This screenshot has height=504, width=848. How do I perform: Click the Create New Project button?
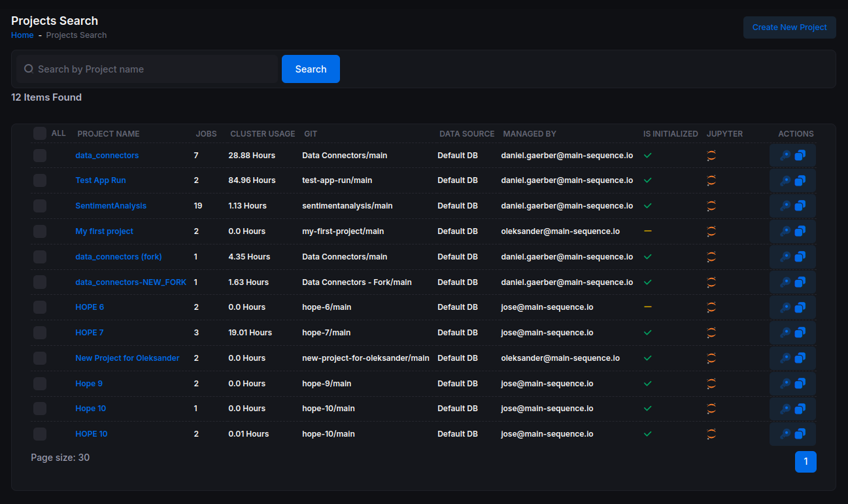pos(789,27)
